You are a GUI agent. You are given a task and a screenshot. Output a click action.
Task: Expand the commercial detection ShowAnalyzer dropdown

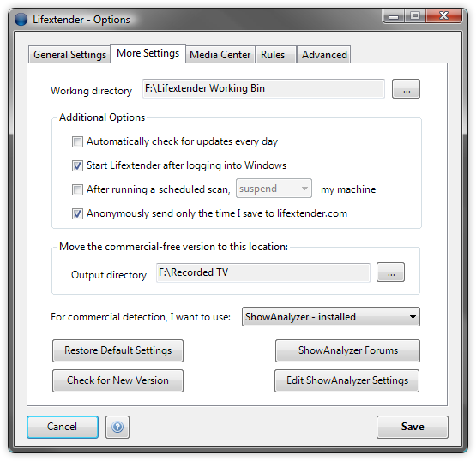tap(331, 317)
